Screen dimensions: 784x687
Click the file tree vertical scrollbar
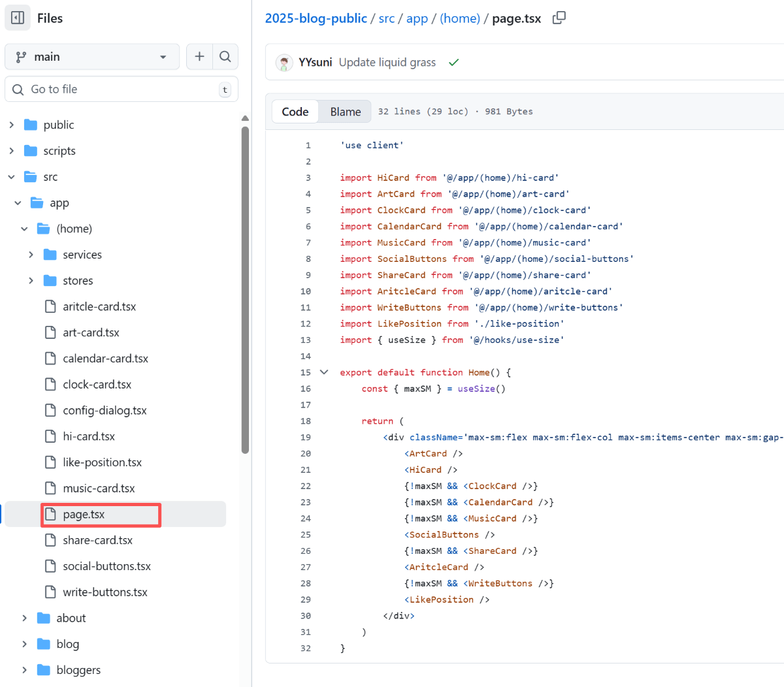(245, 287)
